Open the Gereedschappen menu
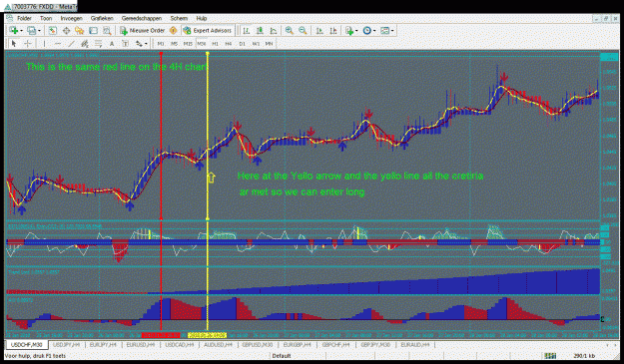 click(x=142, y=18)
